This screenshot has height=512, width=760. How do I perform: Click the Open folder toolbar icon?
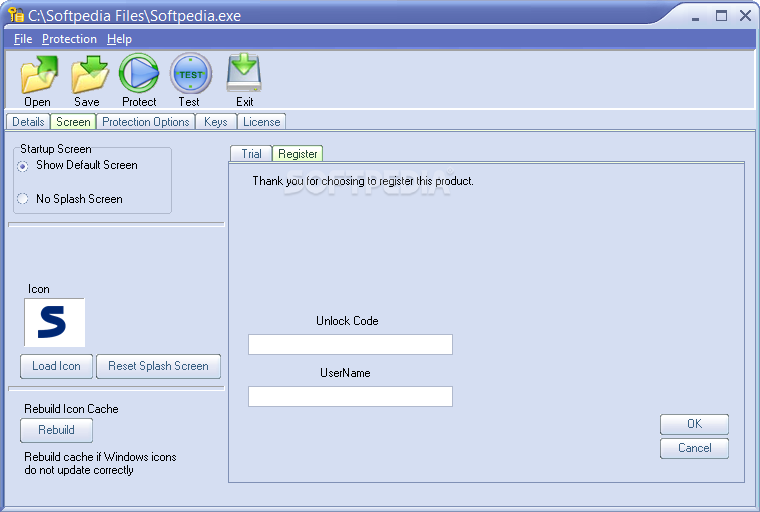coord(39,74)
